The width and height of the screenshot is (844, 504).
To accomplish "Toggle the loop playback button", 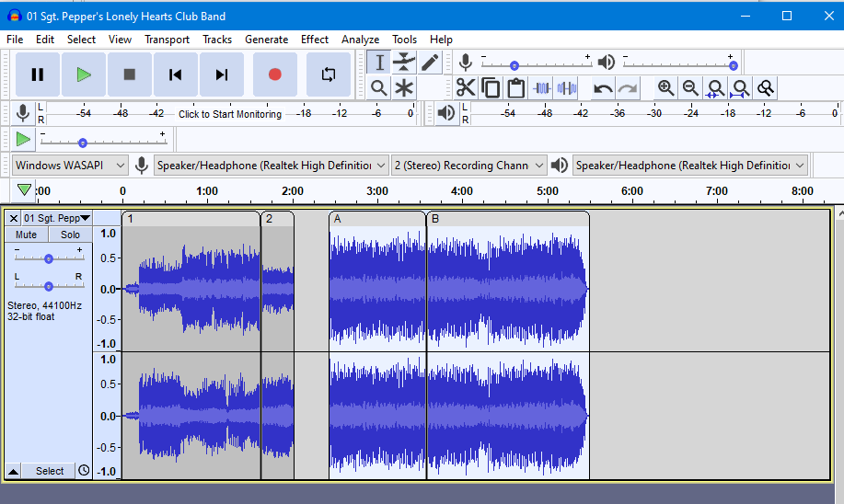I will tap(329, 74).
